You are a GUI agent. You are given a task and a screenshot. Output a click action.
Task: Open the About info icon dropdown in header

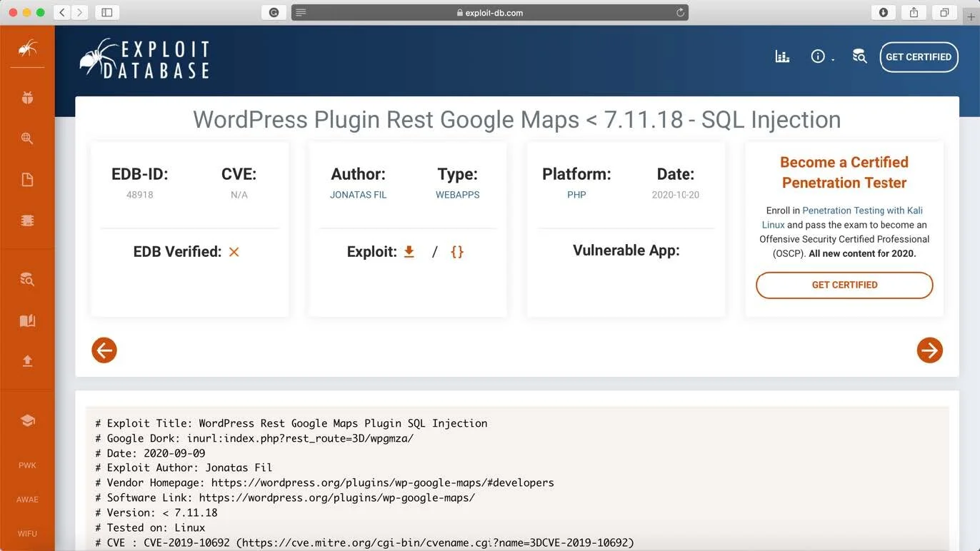[x=821, y=56]
